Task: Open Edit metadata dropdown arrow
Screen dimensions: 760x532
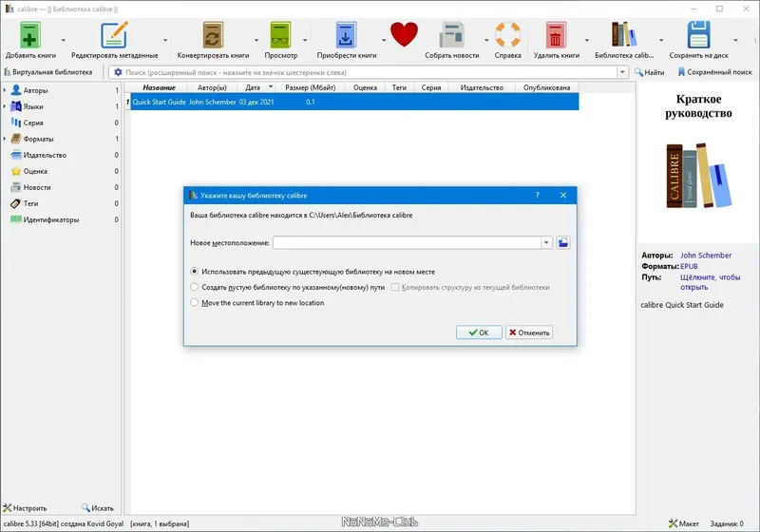Action: [x=165, y=40]
